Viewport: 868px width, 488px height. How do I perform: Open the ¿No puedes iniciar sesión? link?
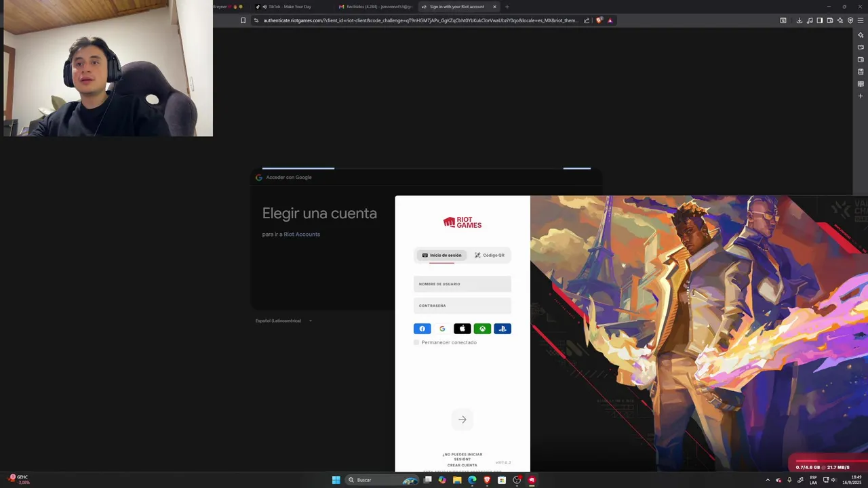point(462,457)
